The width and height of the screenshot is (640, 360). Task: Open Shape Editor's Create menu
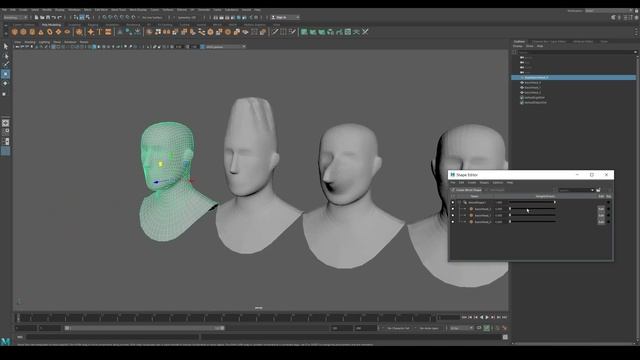point(472,183)
